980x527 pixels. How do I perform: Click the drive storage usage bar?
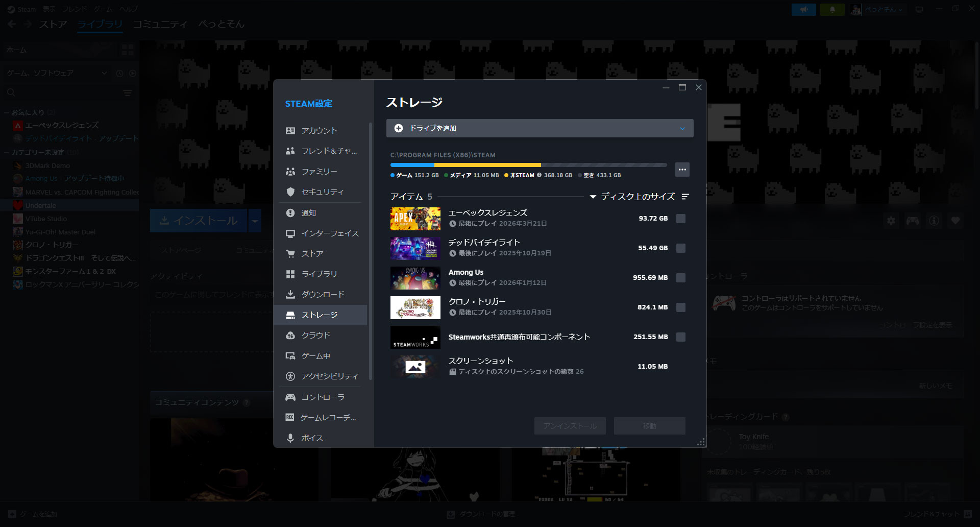coord(528,165)
